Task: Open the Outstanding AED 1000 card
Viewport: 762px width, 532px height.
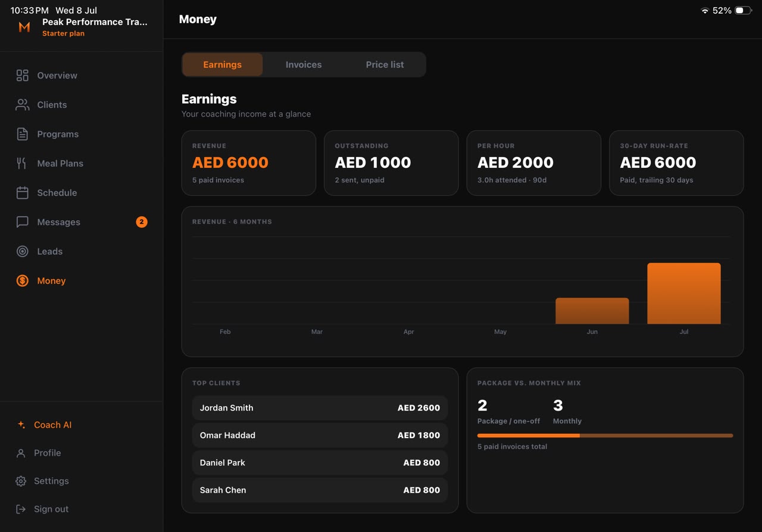Action: (391, 163)
